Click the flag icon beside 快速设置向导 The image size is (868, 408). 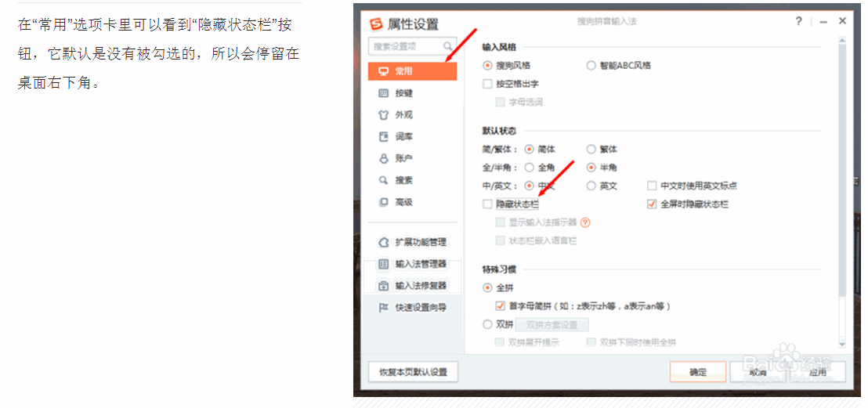coord(383,308)
